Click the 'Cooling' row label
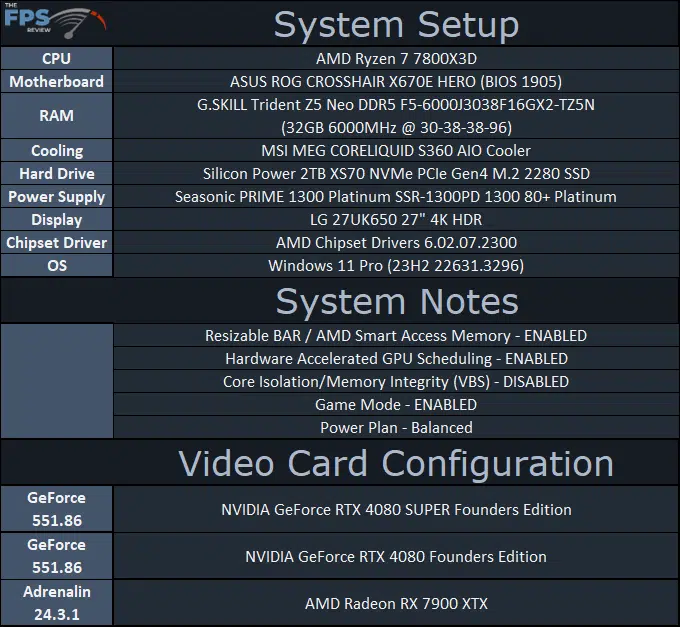The width and height of the screenshot is (680, 627). pyautogui.click(x=56, y=150)
